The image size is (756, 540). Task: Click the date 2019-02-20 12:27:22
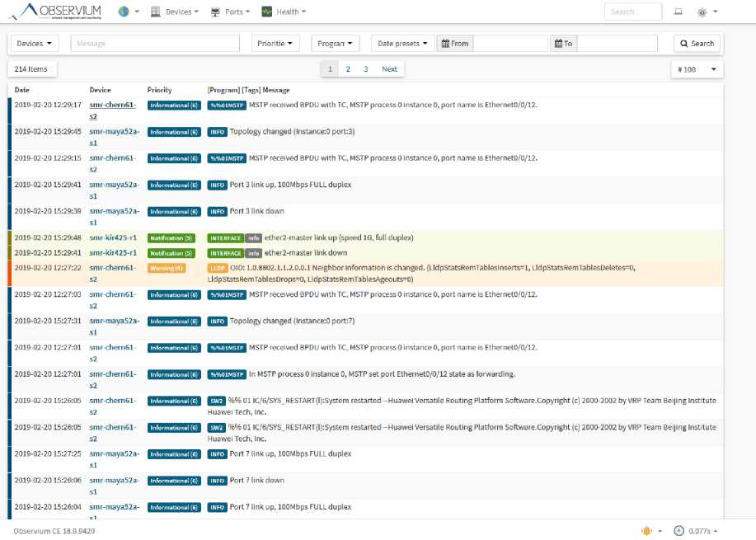tap(48, 268)
